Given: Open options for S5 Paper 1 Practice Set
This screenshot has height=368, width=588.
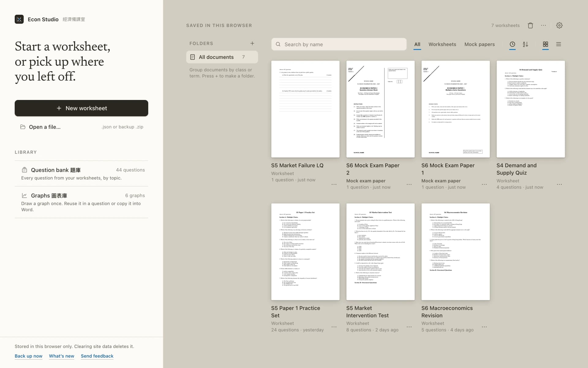Looking at the screenshot, I should coord(334,327).
